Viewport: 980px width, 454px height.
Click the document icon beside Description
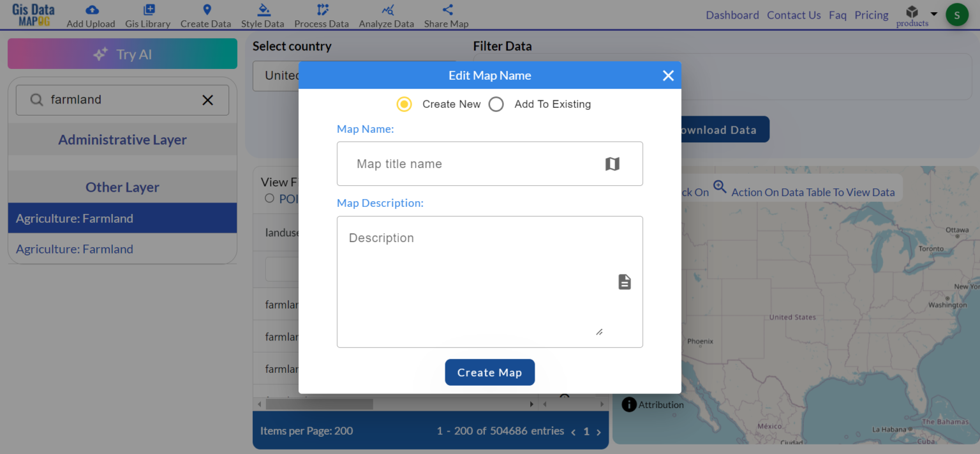pos(625,282)
